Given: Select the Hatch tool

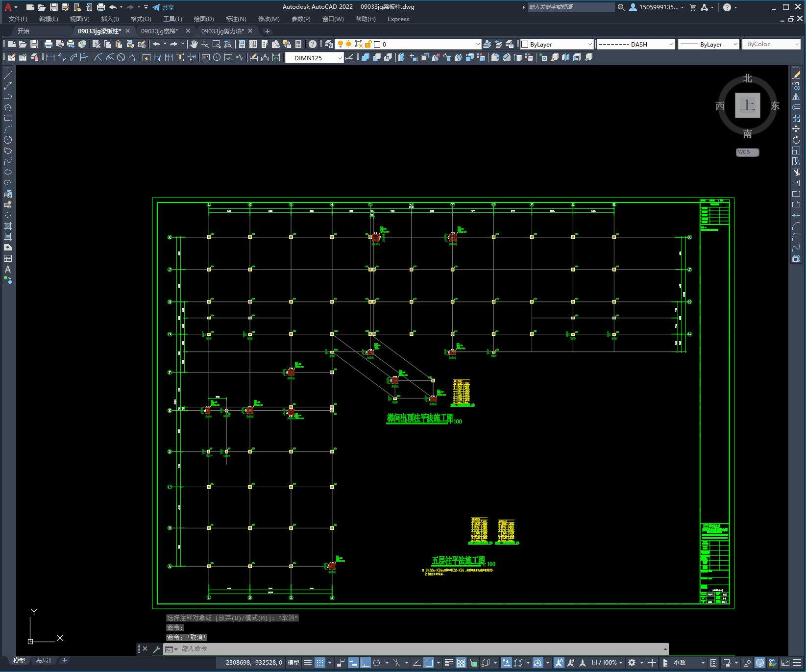Looking at the screenshot, I should pos(8,226).
